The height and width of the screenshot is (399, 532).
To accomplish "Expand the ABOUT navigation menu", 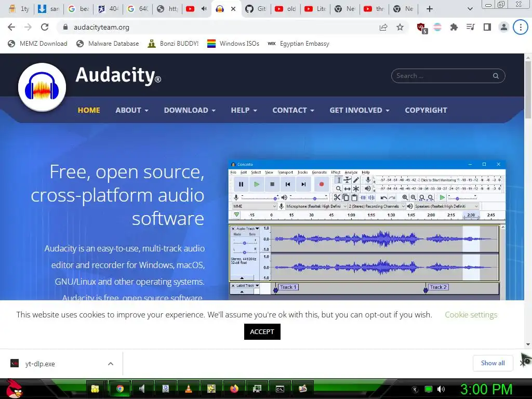I will [x=131, y=110].
